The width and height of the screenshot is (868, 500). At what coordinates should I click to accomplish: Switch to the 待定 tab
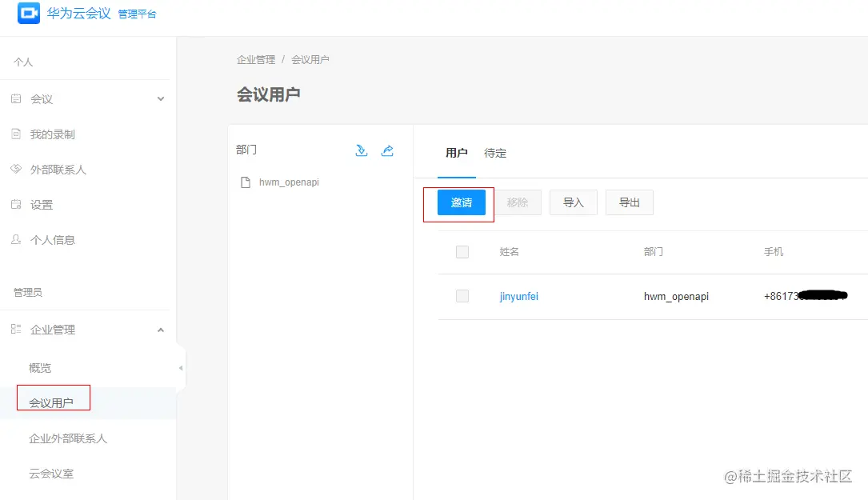pyautogui.click(x=495, y=153)
